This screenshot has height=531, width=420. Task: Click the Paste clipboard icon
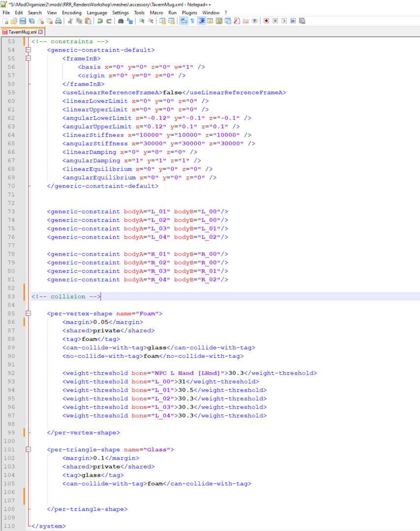[88, 21]
